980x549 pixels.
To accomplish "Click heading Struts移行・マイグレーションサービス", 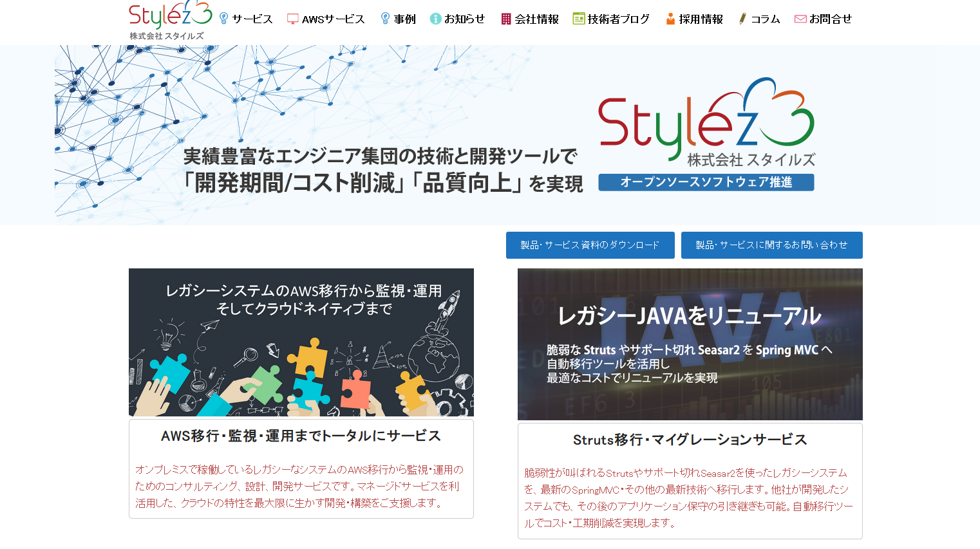I will point(690,440).
